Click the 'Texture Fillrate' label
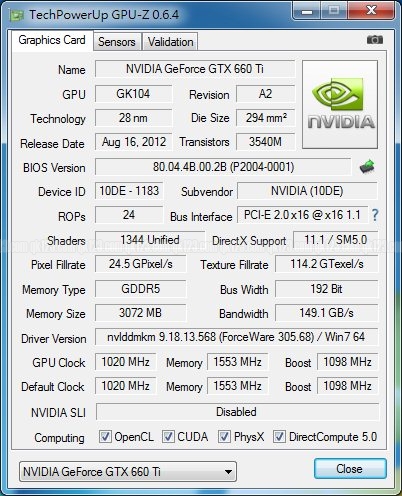This screenshot has height=496, width=402. click(x=234, y=265)
